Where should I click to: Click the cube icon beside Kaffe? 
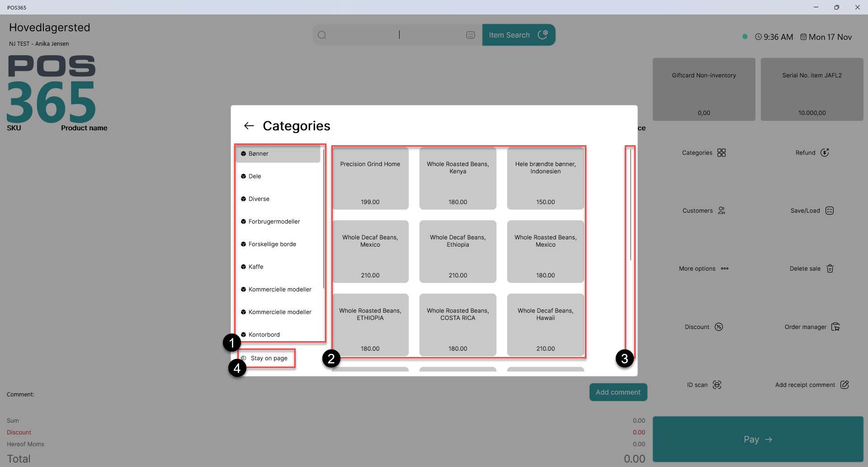tap(243, 267)
